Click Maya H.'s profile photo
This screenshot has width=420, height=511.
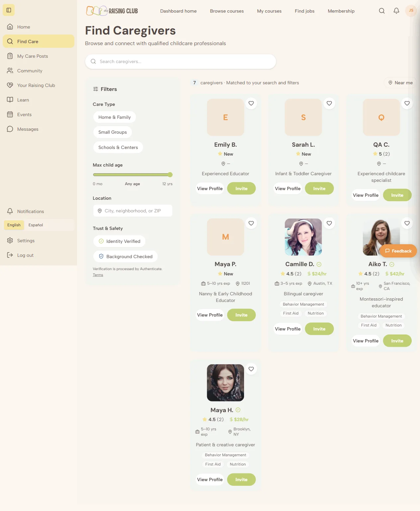tap(225, 383)
